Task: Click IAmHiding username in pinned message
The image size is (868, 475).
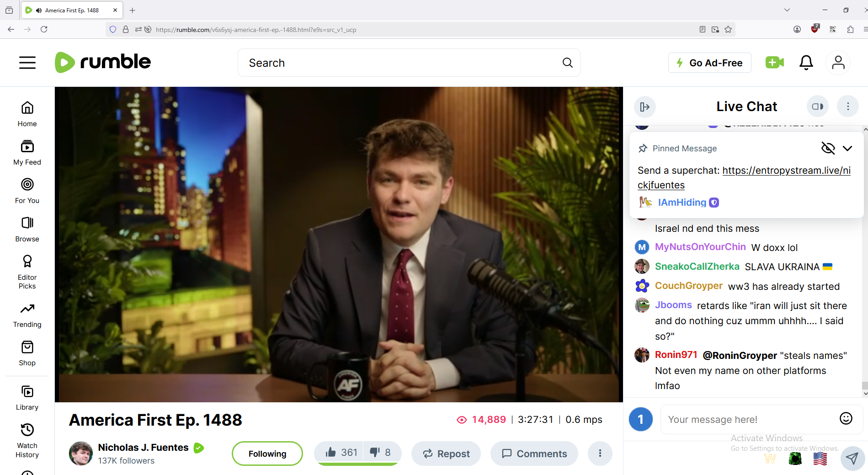Action: [682, 203]
